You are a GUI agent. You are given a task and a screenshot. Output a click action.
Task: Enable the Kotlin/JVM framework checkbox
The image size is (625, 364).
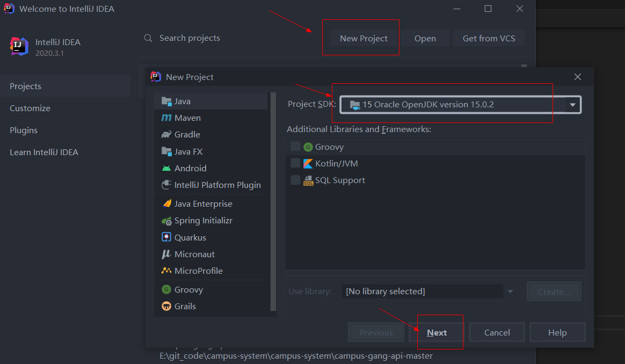(x=295, y=163)
